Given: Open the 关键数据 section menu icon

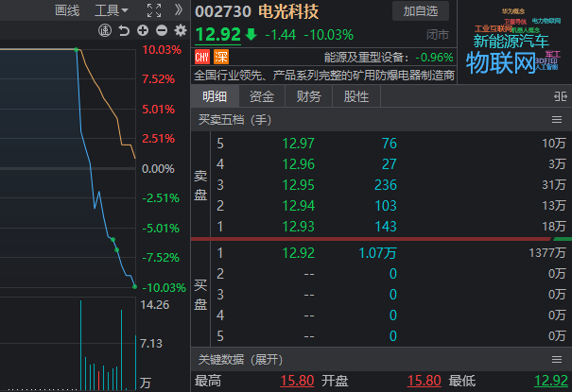Looking at the screenshot, I should coord(557,360).
